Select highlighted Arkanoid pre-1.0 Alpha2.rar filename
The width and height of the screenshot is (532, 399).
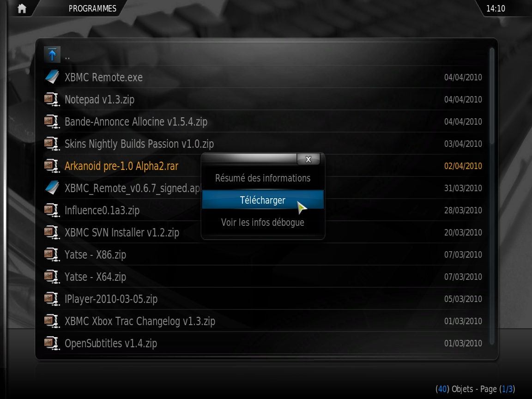pos(121,166)
